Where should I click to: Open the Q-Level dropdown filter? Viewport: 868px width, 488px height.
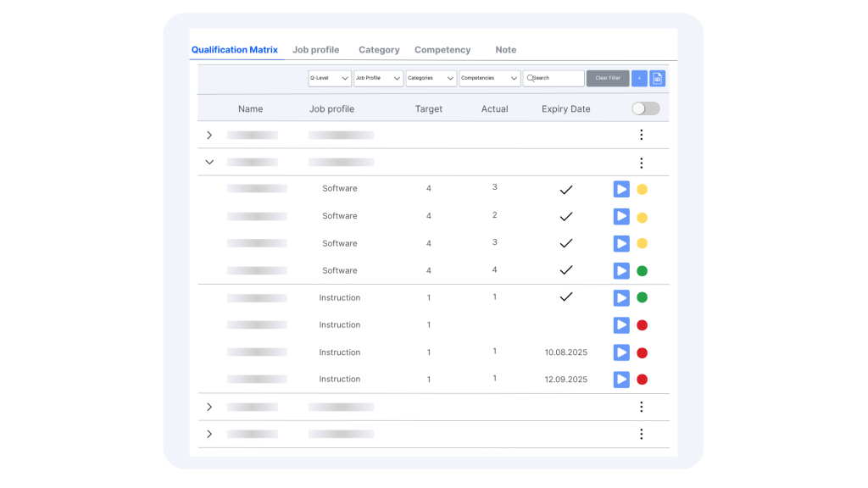click(330, 78)
